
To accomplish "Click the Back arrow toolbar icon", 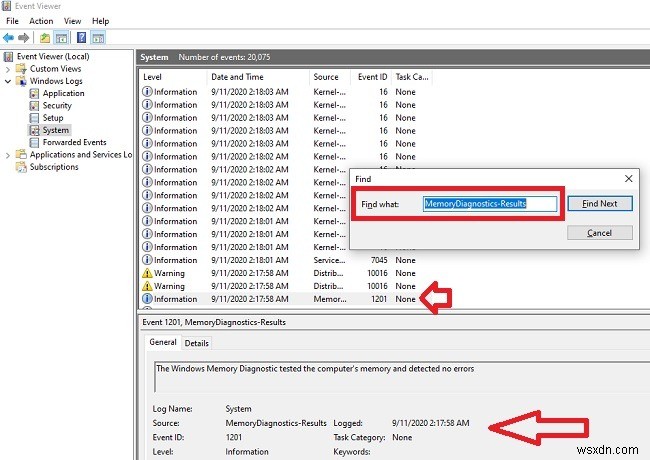I will pos(8,38).
